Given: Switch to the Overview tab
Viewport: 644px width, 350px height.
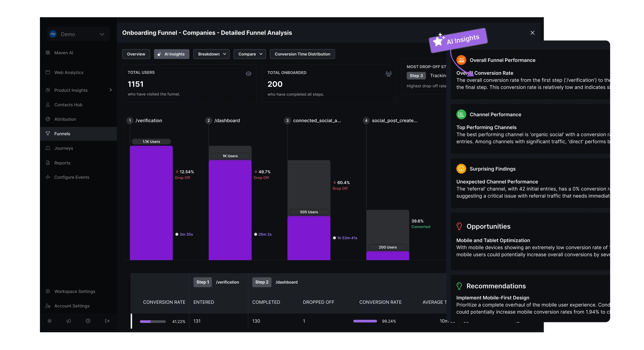Looking at the screenshot, I should click(136, 54).
